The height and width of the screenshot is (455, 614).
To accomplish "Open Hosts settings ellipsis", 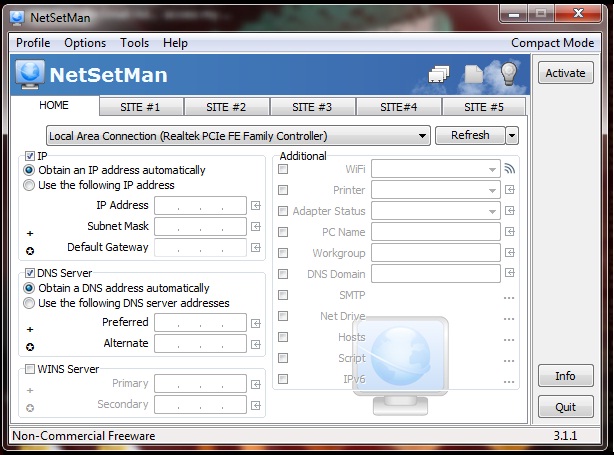I will [509, 340].
